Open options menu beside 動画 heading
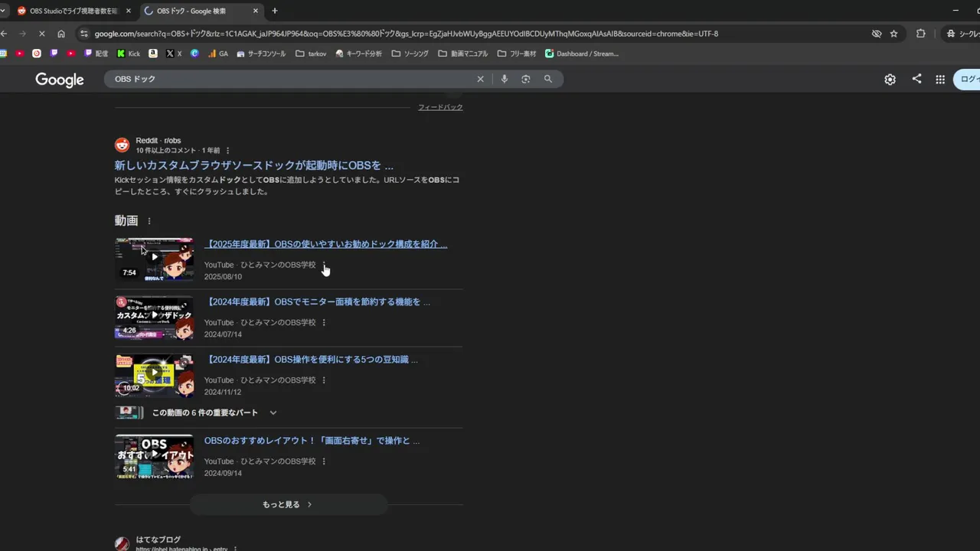The height and width of the screenshot is (551, 980). (149, 221)
